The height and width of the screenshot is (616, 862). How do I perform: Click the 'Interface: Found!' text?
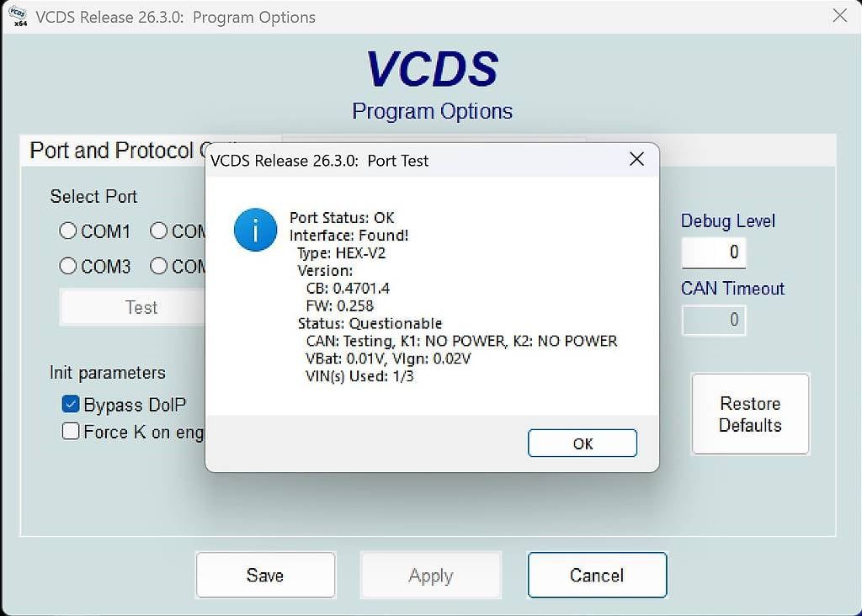click(349, 235)
